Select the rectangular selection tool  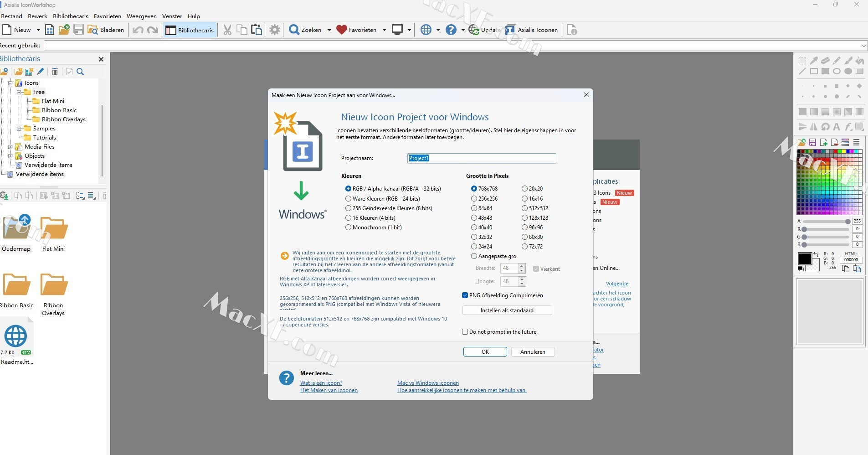(802, 61)
